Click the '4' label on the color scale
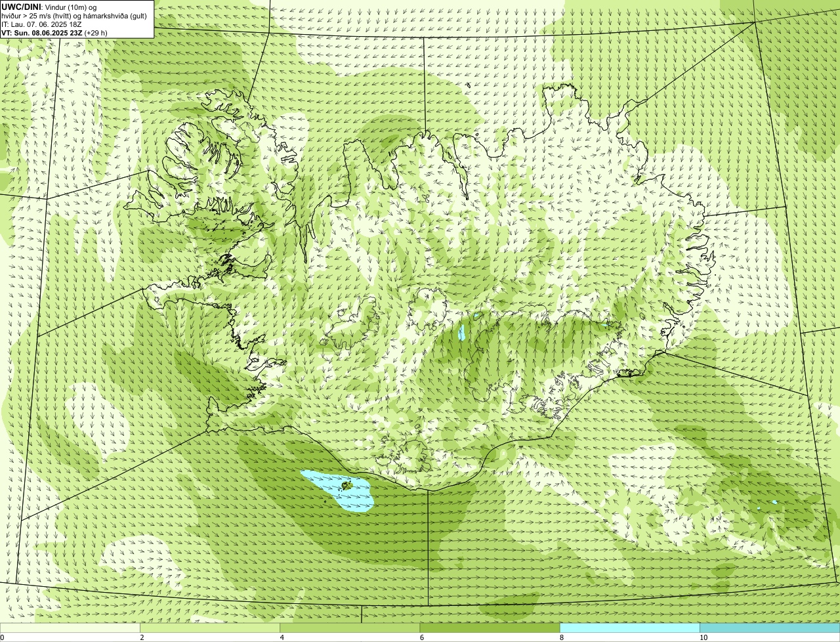 coord(282,637)
